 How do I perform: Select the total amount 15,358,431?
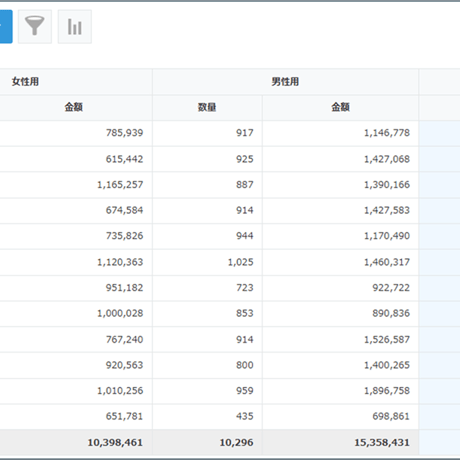[x=340, y=442]
